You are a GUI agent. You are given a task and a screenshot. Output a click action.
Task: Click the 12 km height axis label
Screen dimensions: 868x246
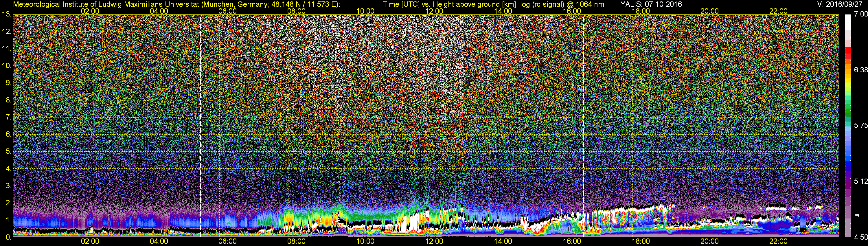pyautogui.click(x=6, y=32)
